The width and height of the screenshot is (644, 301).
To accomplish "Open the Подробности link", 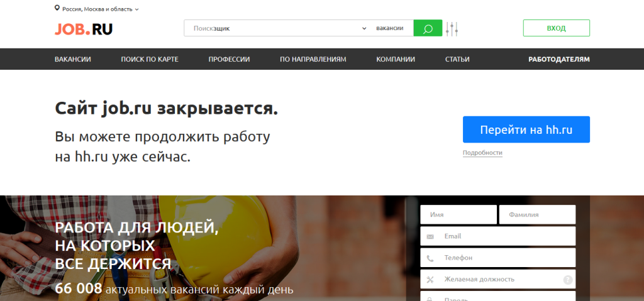I will click(x=482, y=153).
